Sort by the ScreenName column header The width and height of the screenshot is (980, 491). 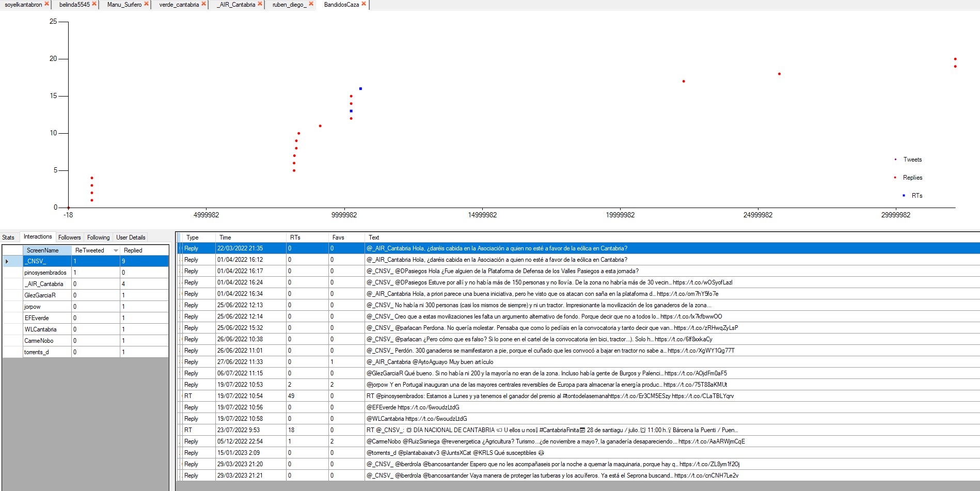pos(47,250)
